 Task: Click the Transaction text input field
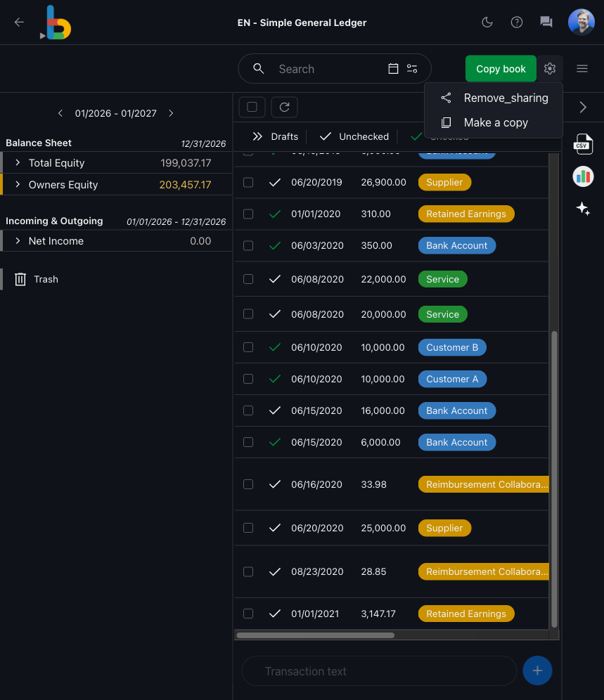[x=379, y=671]
